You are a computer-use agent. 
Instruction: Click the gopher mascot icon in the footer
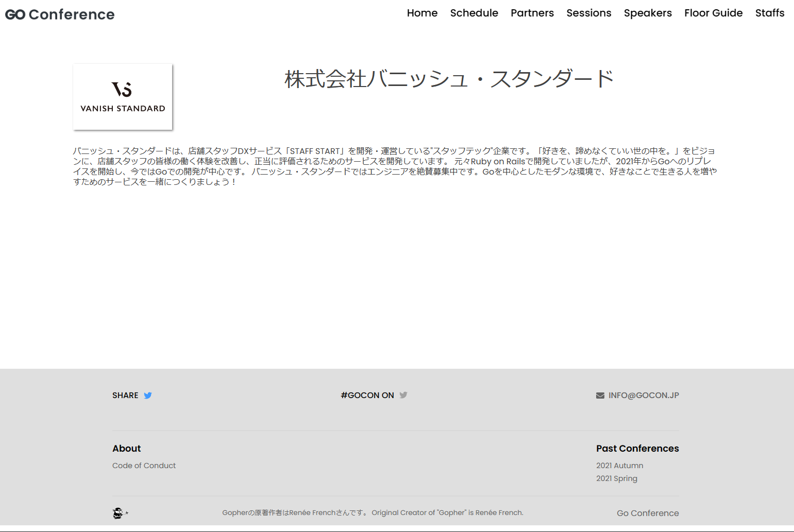120,513
